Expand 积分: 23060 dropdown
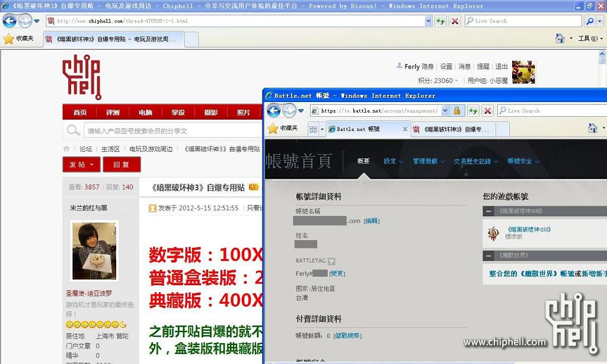This screenshot has width=607, height=364. (x=438, y=81)
